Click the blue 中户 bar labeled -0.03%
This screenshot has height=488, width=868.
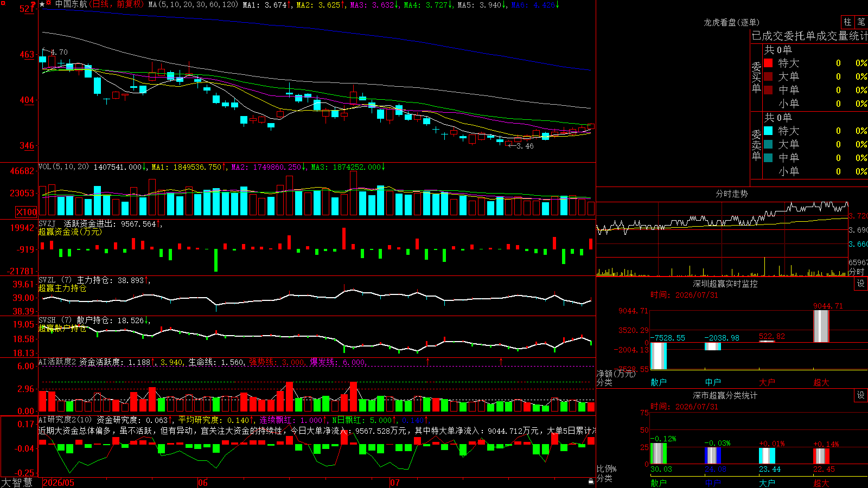tap(713, 455)
